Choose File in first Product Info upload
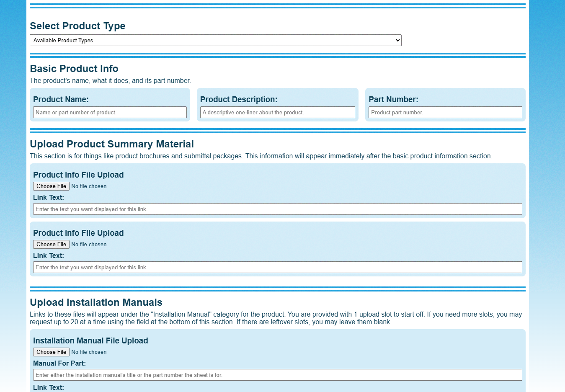The image size is (565, 392). pyautogui.click(x=51, y=186)
